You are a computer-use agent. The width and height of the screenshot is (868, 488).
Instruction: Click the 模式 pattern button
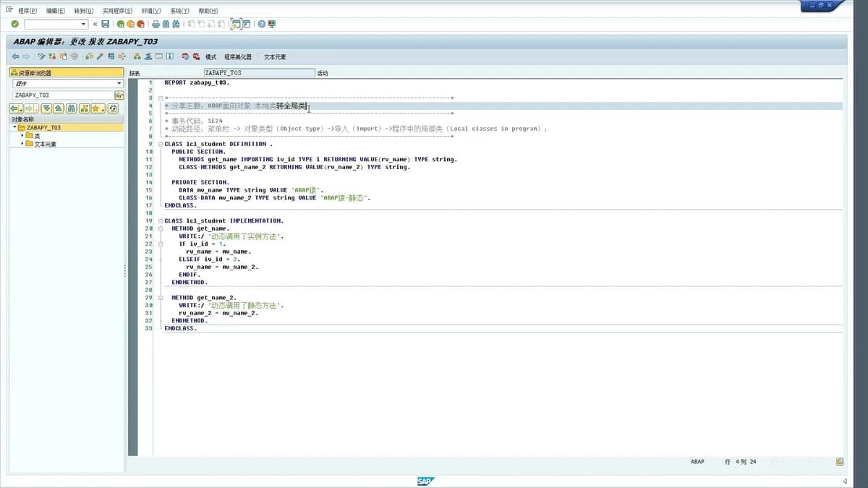coord(210,57)
